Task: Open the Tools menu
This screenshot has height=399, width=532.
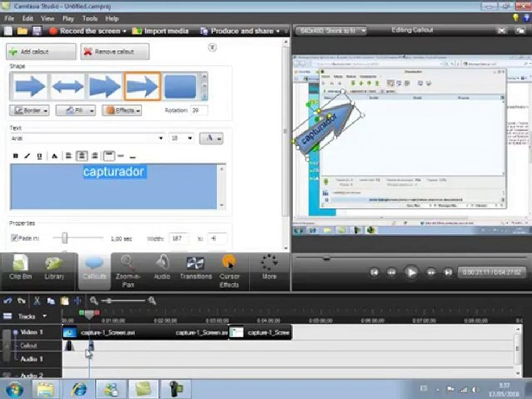Action: click(90, 18)
